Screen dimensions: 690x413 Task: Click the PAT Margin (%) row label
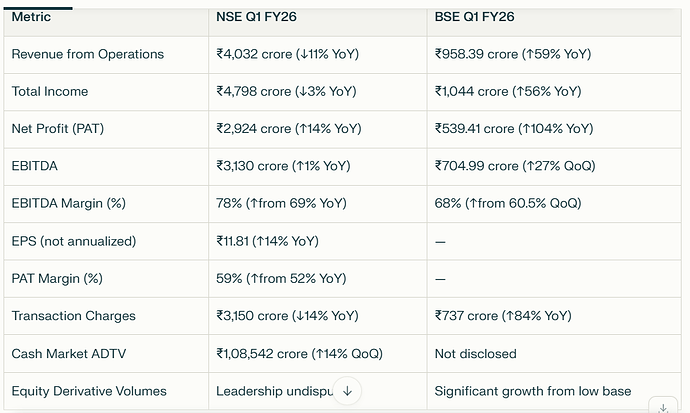[x=57, y=278]
